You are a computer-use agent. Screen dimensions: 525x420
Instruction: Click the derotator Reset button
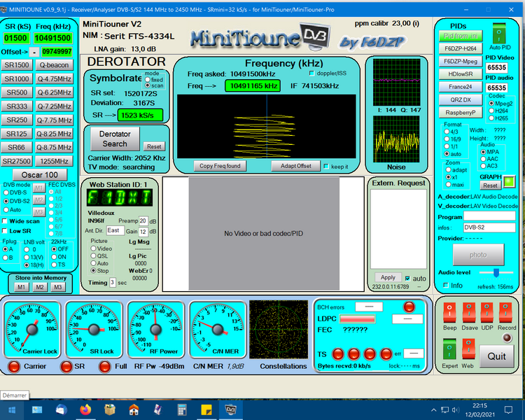coord(154,146)
